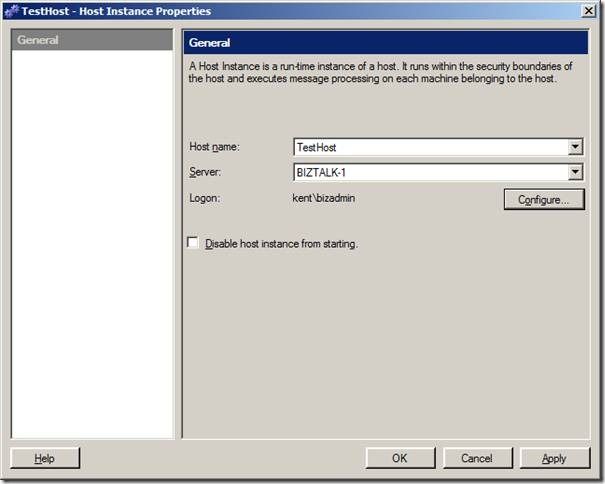Viewport: 605px width, 484px height.
Task: Close the Host Instance Properties dialog
Action: coord(589,11)
